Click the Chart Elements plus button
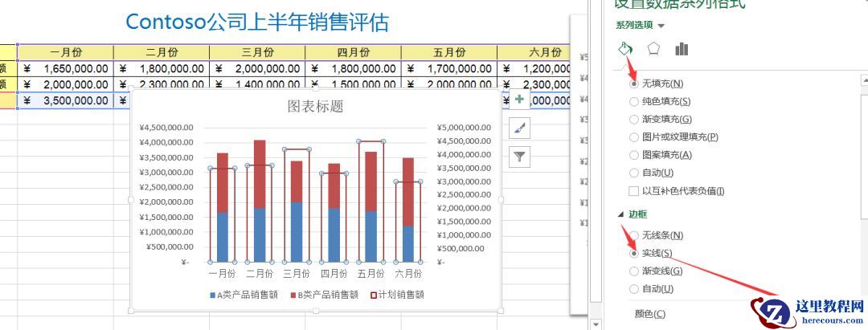This screenshot has width=868, height=330. [519, 100]
